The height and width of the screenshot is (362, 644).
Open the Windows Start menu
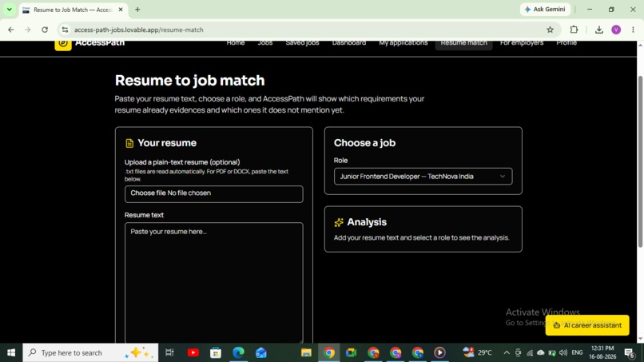pos(11,352)
